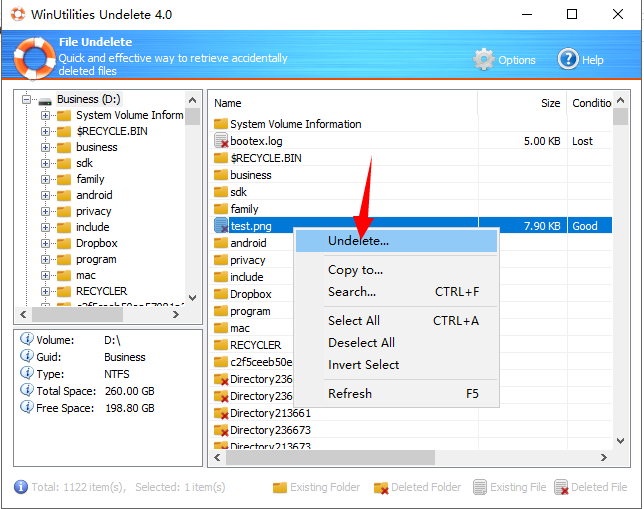Click the tree panel scroll-right arrow
This screenshot has height=509, width=644.
[x=176, y=315]
